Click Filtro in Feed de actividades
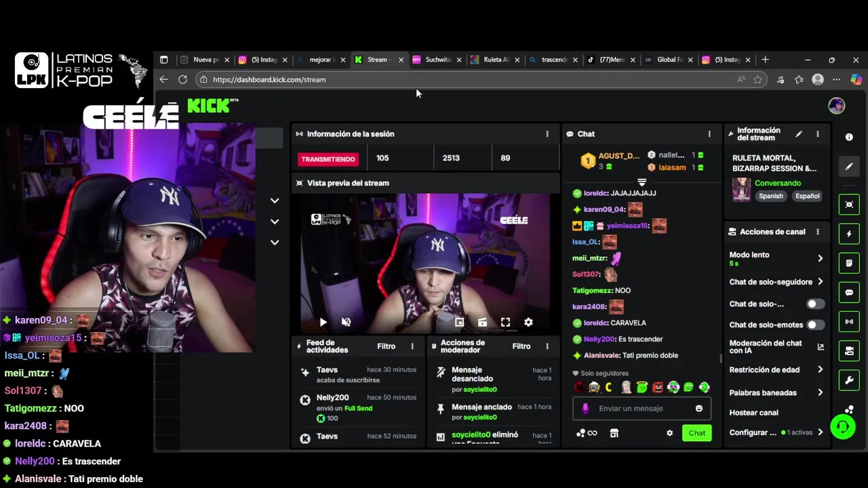Image resolution: width=868 pixels, height=488 pixels. pyautogui.click(x=386, y=346)
